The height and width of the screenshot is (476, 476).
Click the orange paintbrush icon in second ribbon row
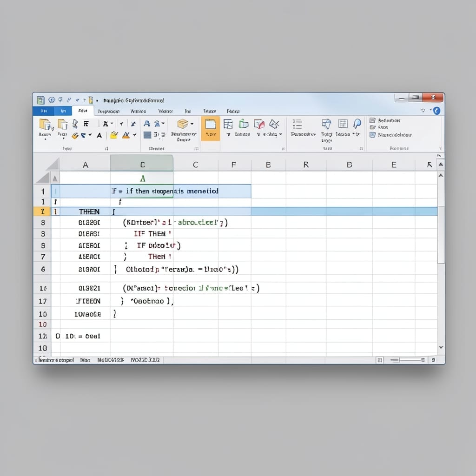75,136
